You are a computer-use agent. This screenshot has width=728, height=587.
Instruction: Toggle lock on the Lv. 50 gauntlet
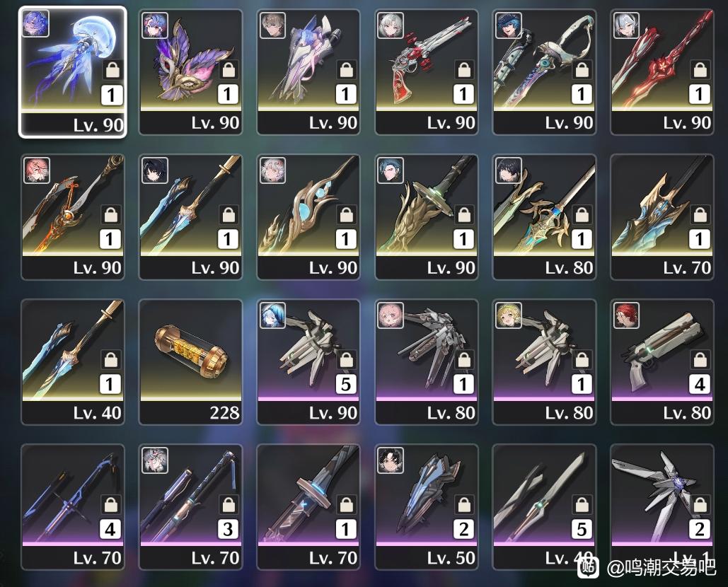464,504
